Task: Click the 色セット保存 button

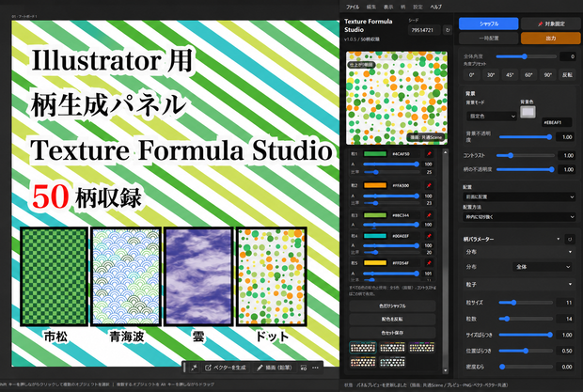Action: point(392,333)
